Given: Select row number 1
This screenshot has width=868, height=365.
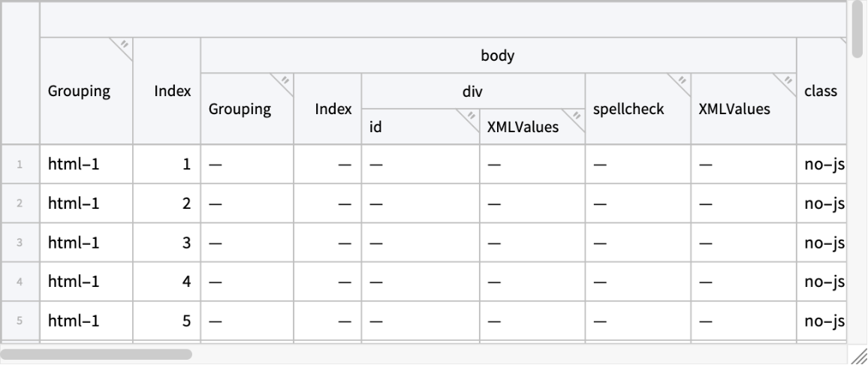Looking at the screenshot, I should (21, 164).
